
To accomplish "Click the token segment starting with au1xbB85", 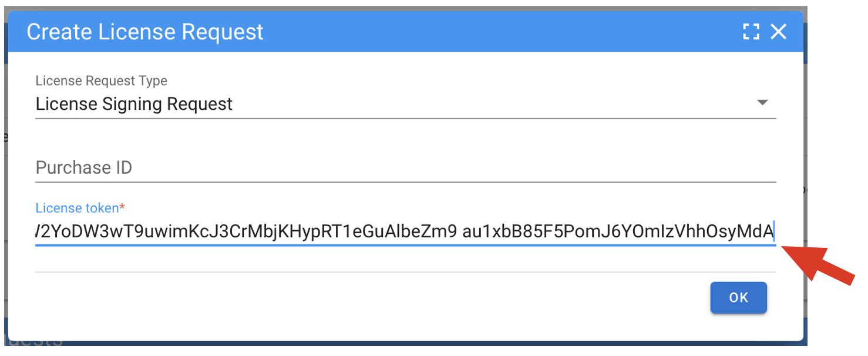I will click(618, 233).
